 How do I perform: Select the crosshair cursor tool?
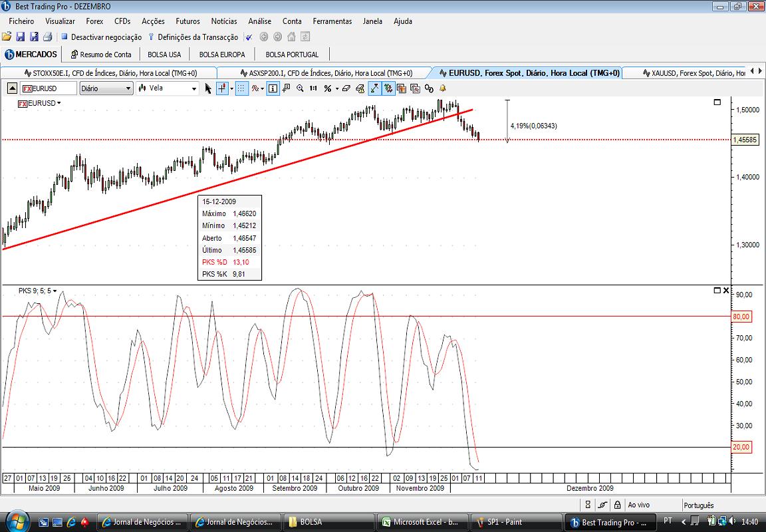point(222,88)
